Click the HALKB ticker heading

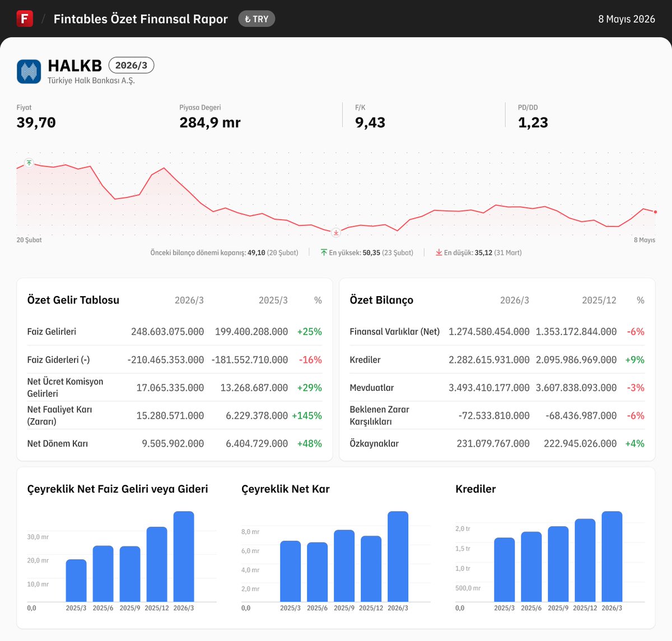point(75,65)
